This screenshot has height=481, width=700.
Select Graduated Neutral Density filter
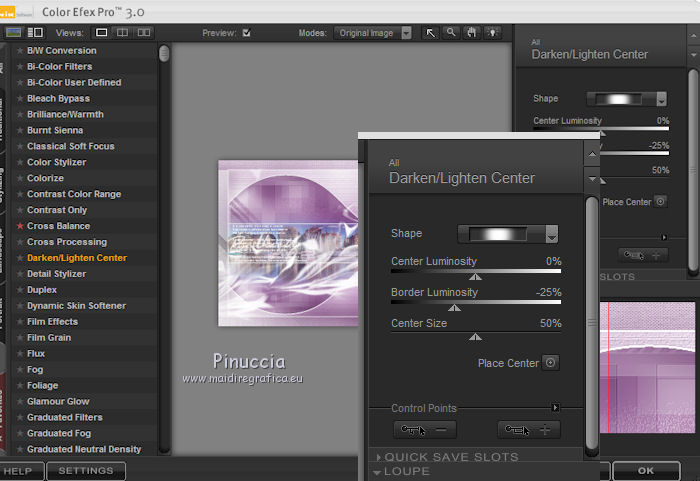tap(84, 449)
